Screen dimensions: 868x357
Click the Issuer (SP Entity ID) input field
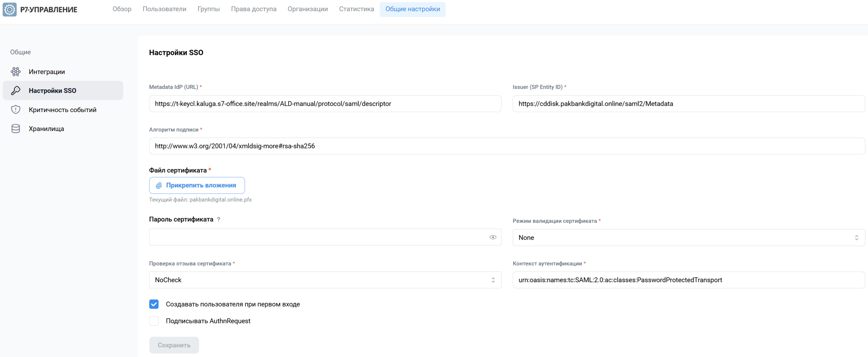pos(689,104)
